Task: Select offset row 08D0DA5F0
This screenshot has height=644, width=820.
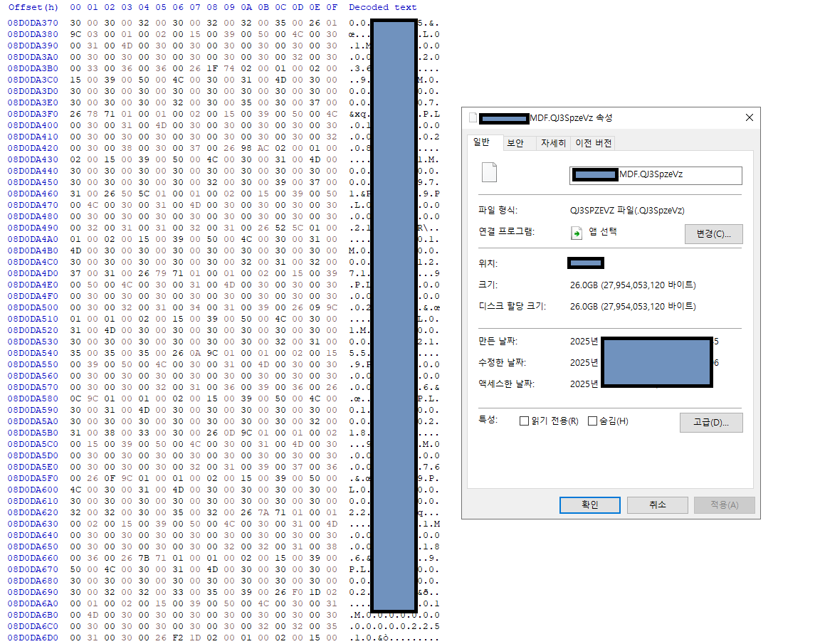Action: pos(33,478)
